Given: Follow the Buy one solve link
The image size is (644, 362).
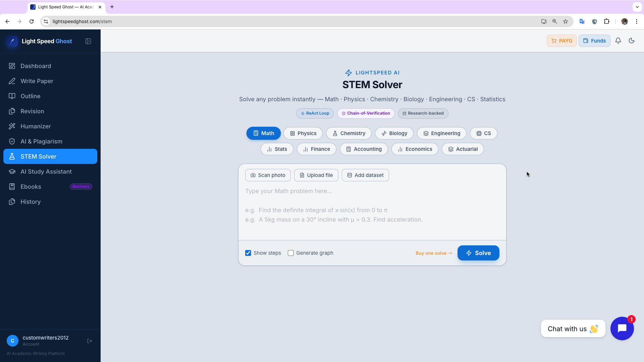Looking at the screenshot, I should click(x=434, y=253).
